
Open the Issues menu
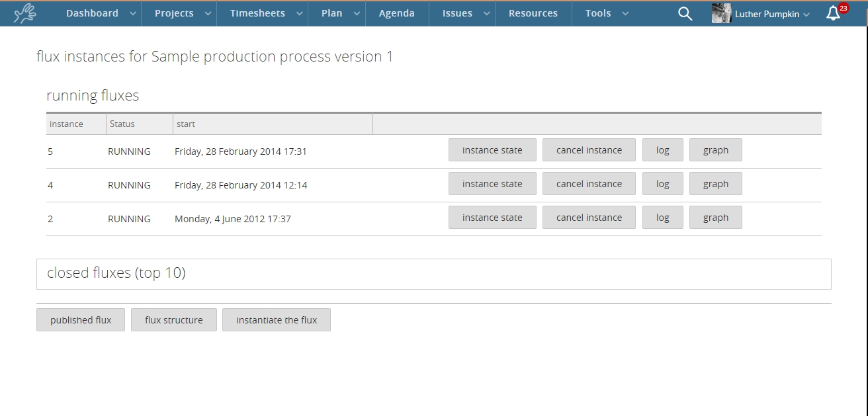click(457, 13)
